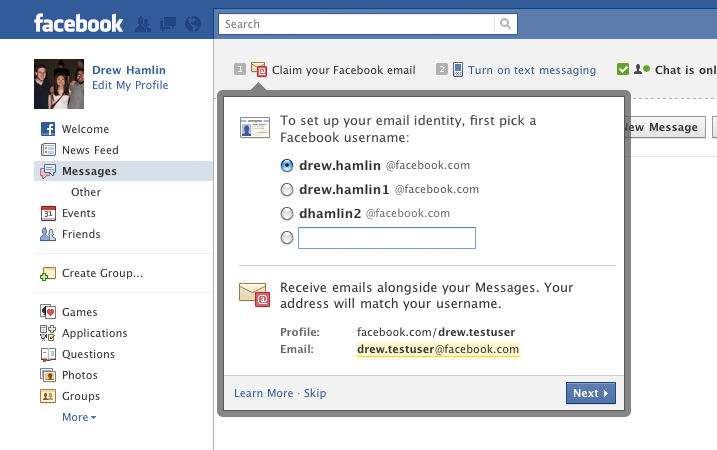
Task: Open the Events page
Action: 79,213
